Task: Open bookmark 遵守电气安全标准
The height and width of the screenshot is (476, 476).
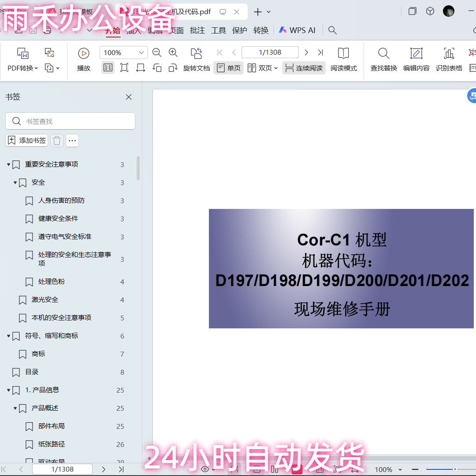Action: click(x=65, y=237)
